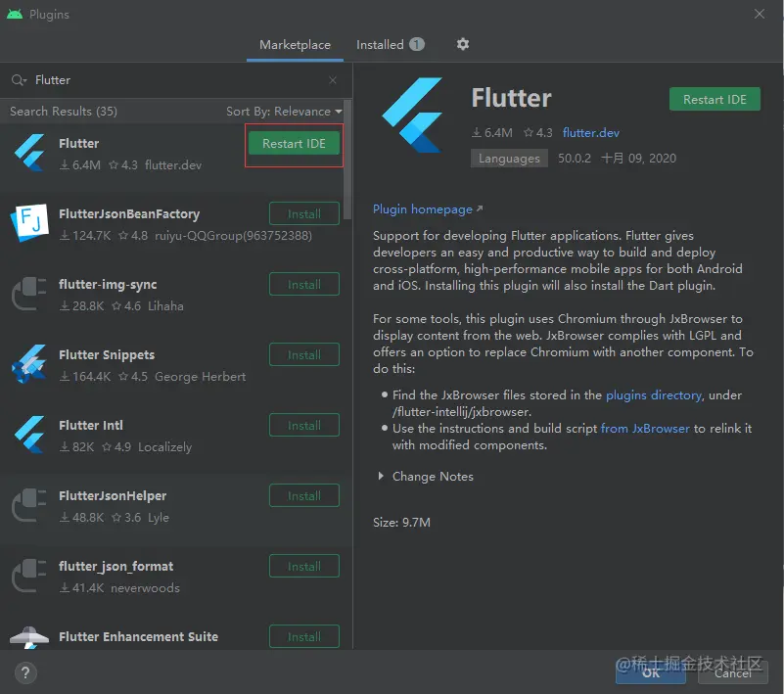Close the Plugins dialog window
The width and height of the screenshot is (784, 694).
click(759, 14)
